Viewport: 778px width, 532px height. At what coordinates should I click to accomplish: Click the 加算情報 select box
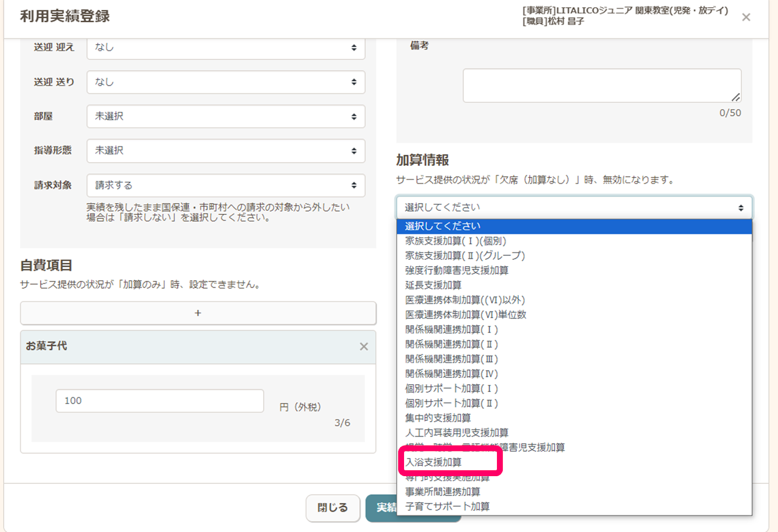(x=574, y=207)
